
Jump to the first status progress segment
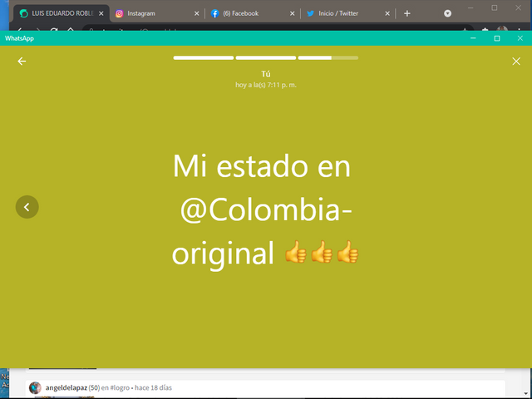[x=203, y=58]
